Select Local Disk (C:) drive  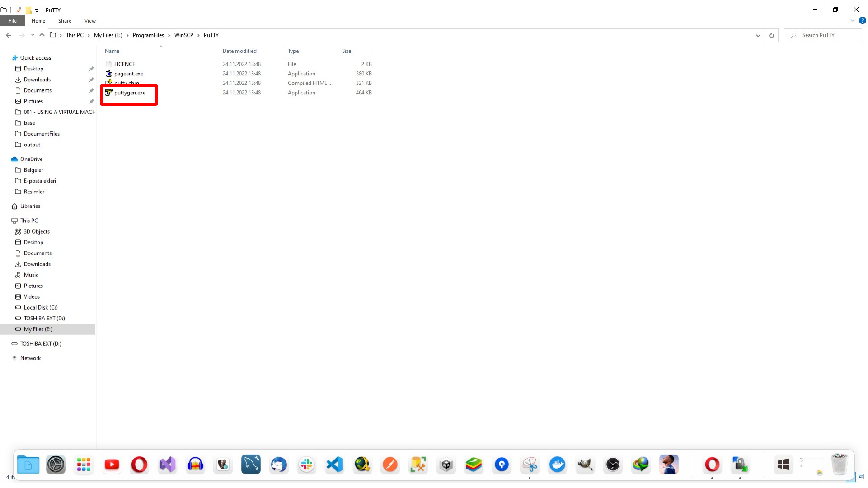(41, 307)
